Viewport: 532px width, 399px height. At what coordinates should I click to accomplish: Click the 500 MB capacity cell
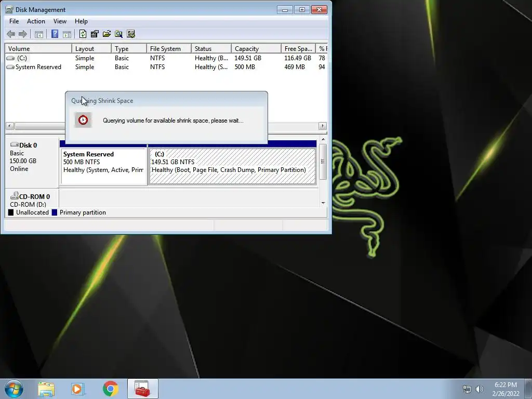pyautogui.click(x=245, y=67)
